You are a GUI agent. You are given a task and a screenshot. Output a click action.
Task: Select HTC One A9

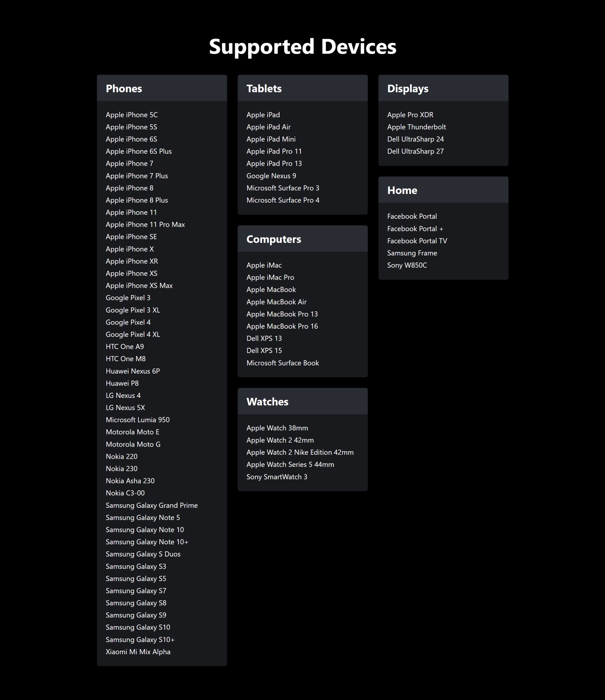125,346
